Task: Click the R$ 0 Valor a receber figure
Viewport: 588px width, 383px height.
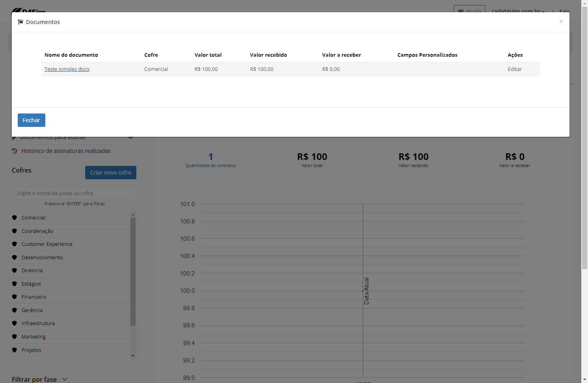Action: (515, 156)
